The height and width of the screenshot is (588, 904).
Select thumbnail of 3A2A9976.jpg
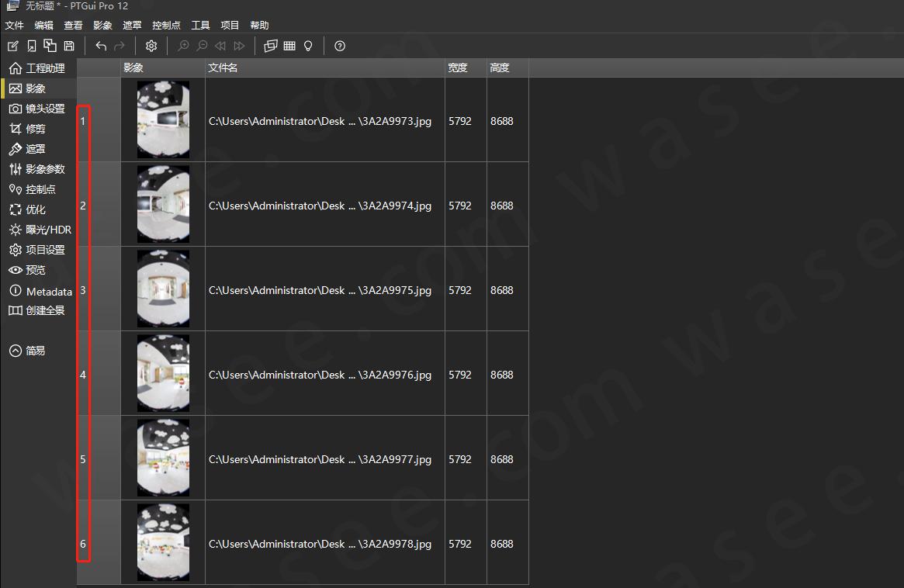click(x=163, y=373)
